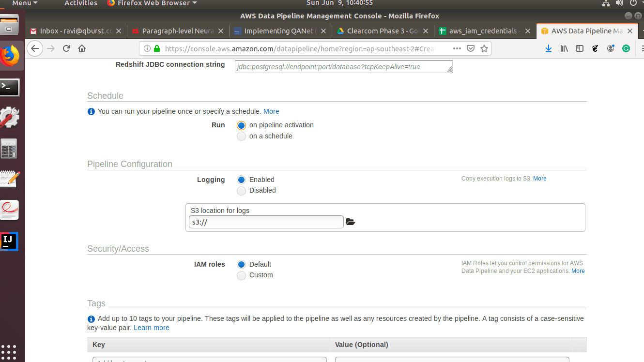Go to the Firefox home page
Screen dimensions: 644x362
click(x=82, y=48)
